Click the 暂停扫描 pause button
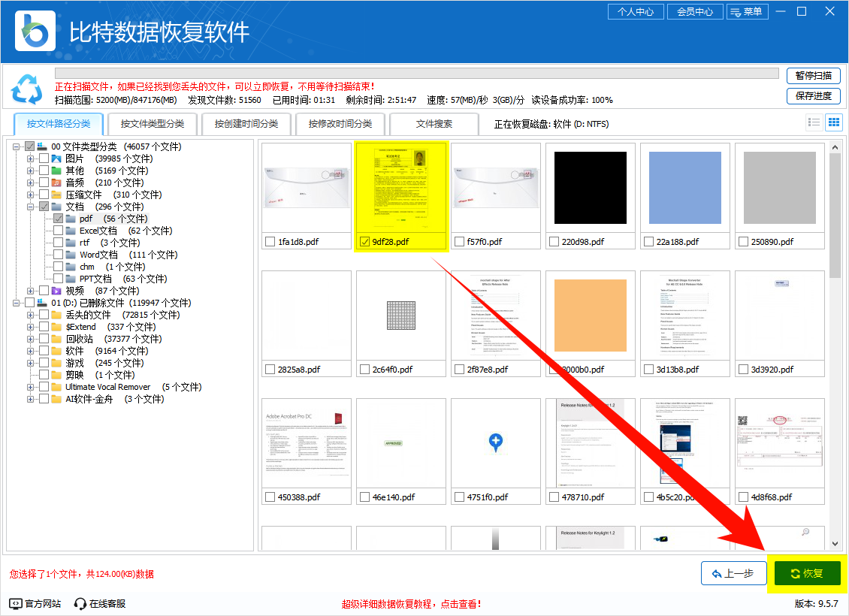 coord(814,76)
